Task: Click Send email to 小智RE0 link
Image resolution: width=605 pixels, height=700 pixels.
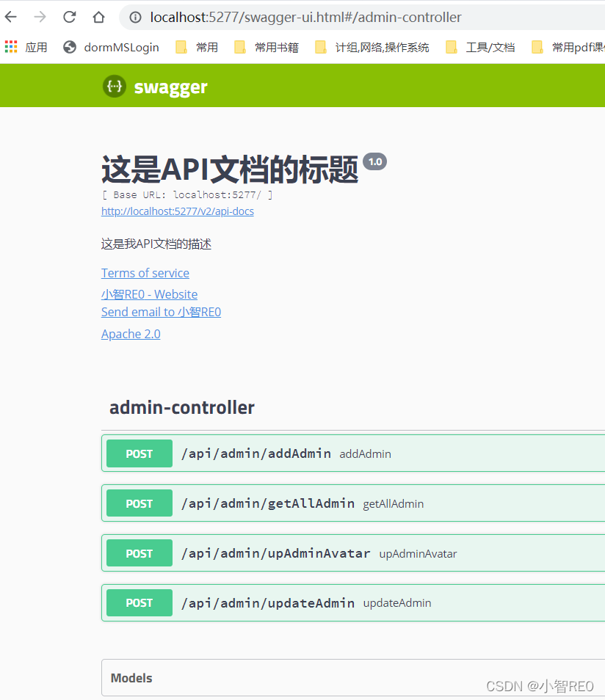Action: pyautogui.click(x=162, y=312)
